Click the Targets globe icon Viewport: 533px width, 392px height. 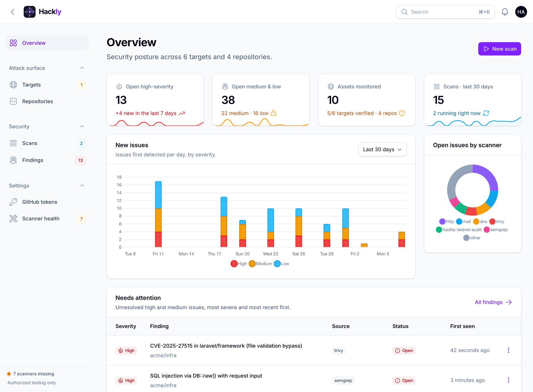pos(13,85)
